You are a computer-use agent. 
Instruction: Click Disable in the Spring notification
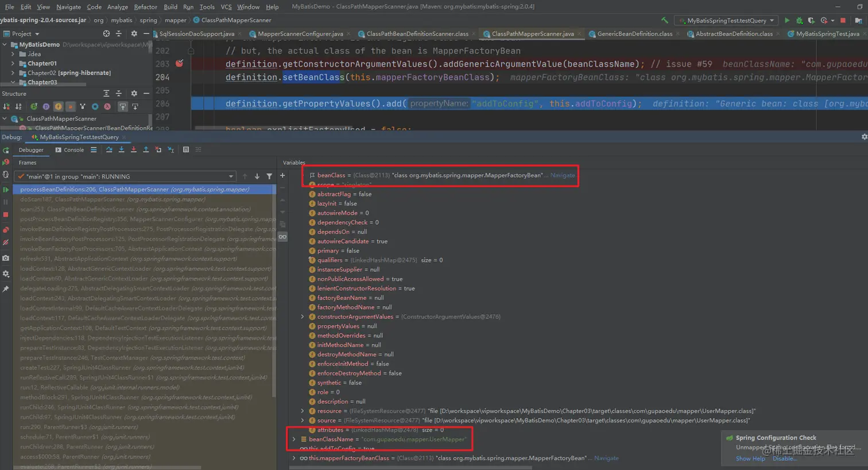pos(784,459)
